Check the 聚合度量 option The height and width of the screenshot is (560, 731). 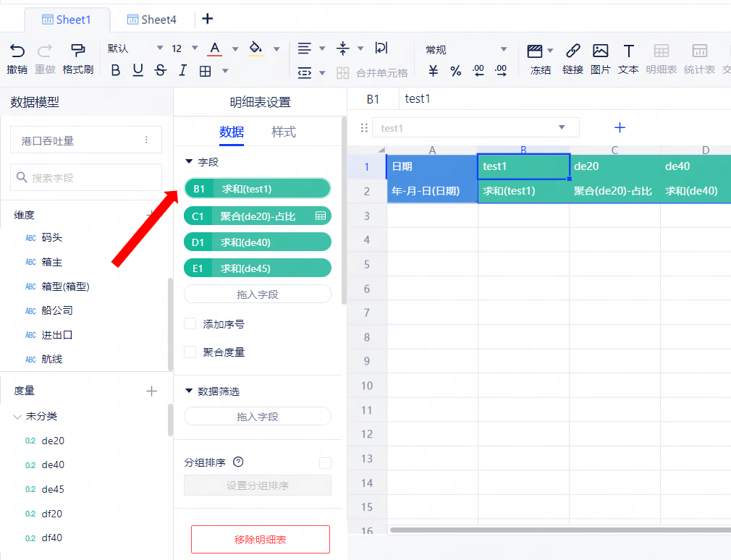point(190,352)
